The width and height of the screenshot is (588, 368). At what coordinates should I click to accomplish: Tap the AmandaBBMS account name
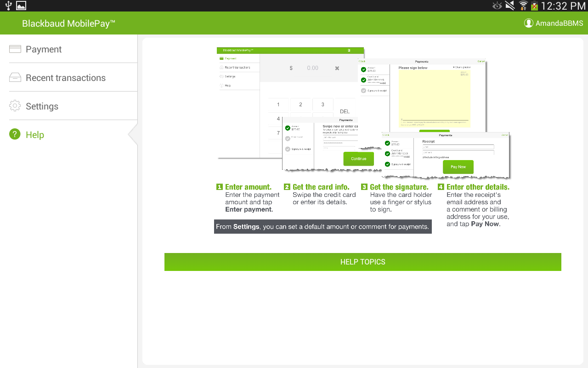[560, 23]
